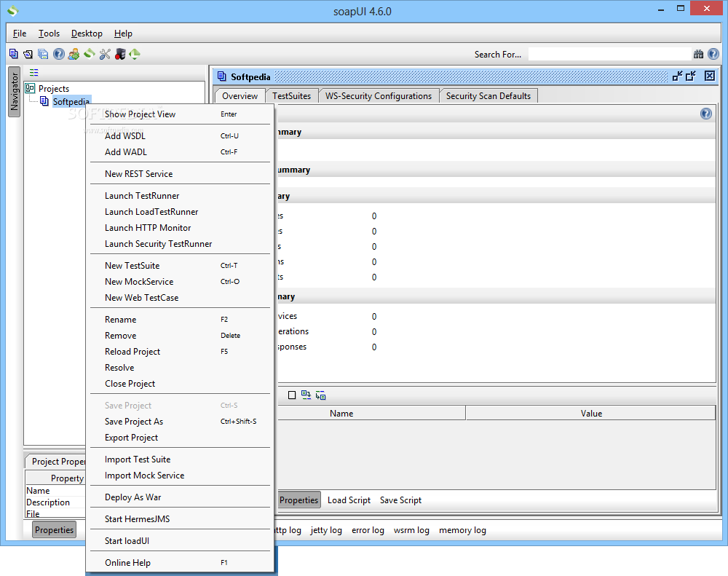This screenshot has height=576, width=728.
Task: Open the Security Scan Defaults tab
Action: click(x=488, y=96)
